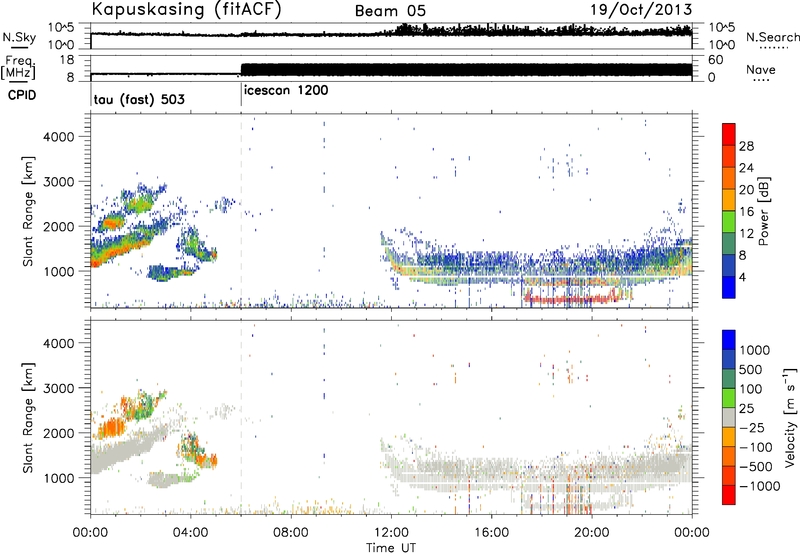The image size is (800, 554).
Task: Click the 'tau (fast) 503' mode label
Action: [x=139, y=99]
